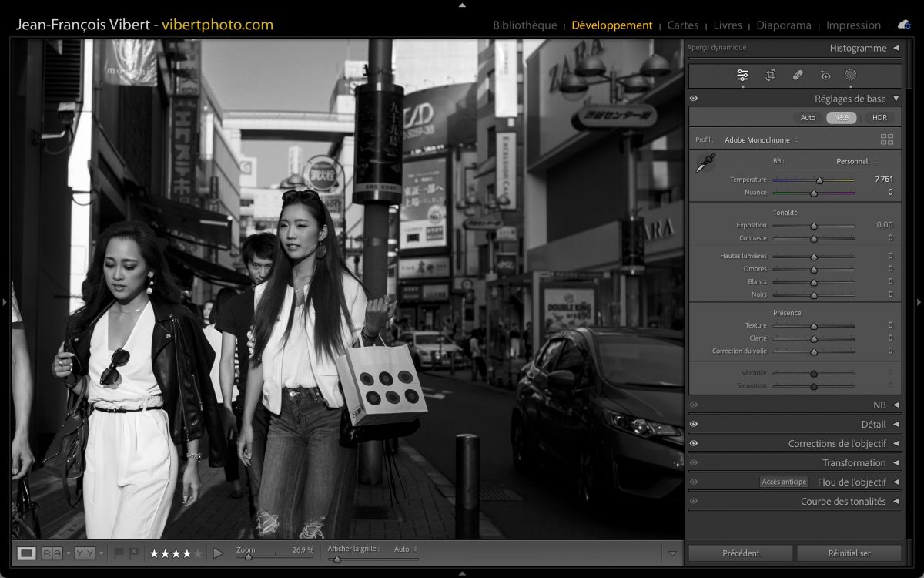Open the Masking tool

[x=850, y=76]
